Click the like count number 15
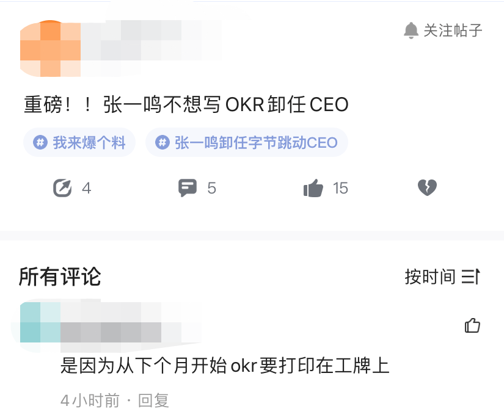The width and height of the screenshot is (504, 420). click(x=340, y=188)
